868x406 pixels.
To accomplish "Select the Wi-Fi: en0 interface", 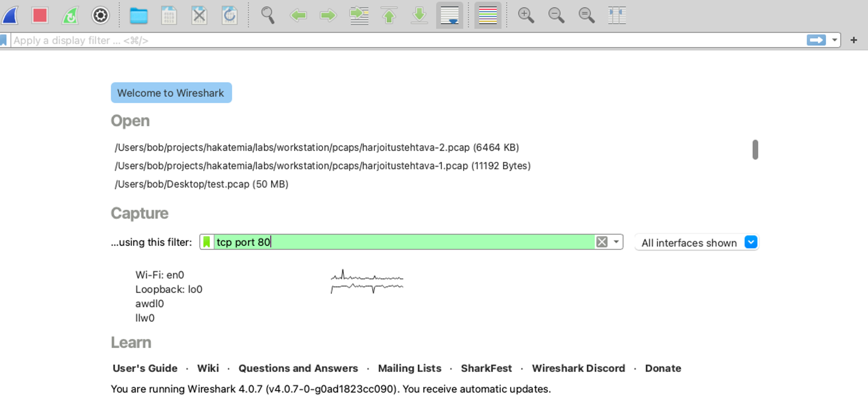I will (x=160, y=275).
